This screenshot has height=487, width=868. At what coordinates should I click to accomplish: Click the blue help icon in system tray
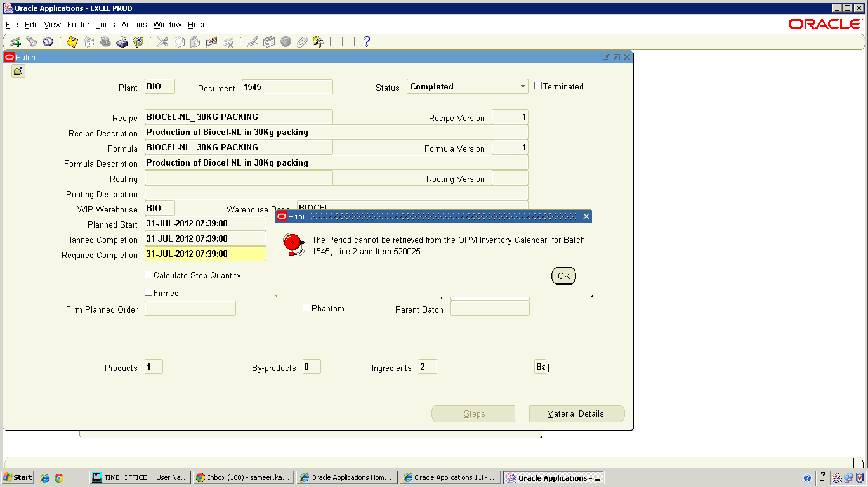pyautogui.click(x=807, y=478)
